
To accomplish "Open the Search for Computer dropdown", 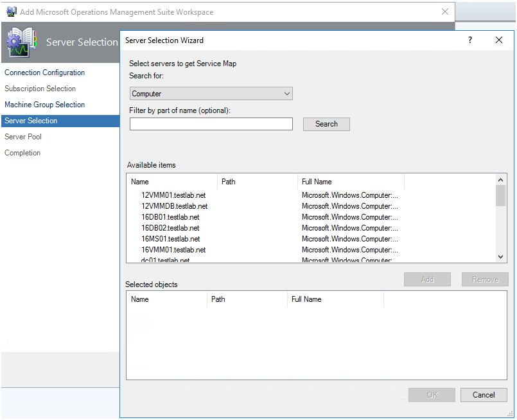I will (211, 94).
